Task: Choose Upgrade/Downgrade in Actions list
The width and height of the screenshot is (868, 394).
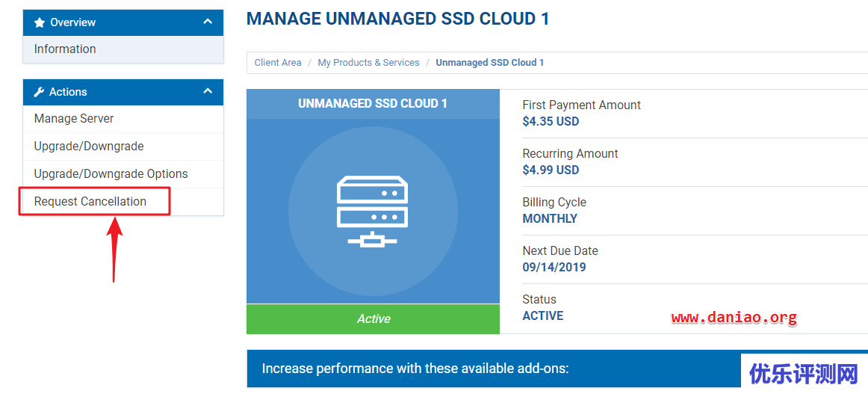Action: point(89,147)
